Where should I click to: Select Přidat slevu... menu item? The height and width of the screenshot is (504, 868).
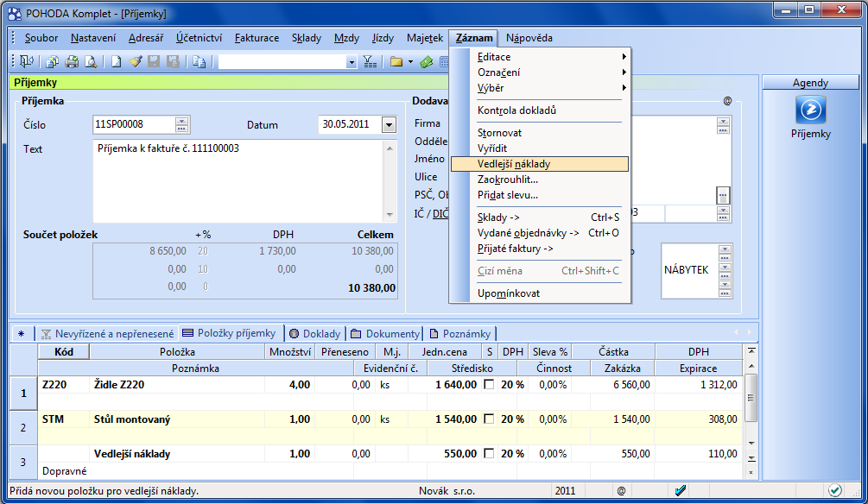pos(540,195)
